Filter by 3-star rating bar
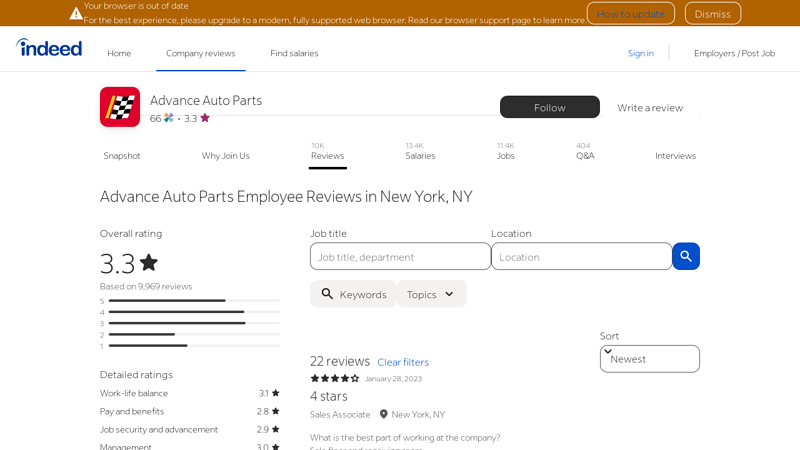This screenshot has height=450, width=800. [x=190, y=323]
